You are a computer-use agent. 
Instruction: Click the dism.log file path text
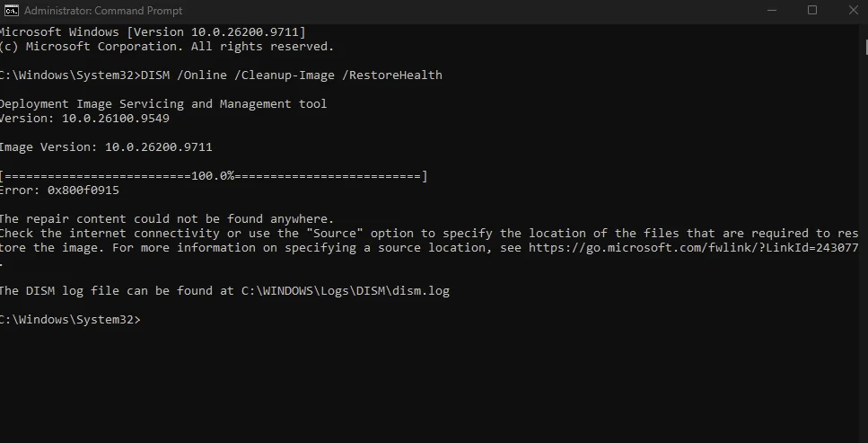(x=346, y=290)
